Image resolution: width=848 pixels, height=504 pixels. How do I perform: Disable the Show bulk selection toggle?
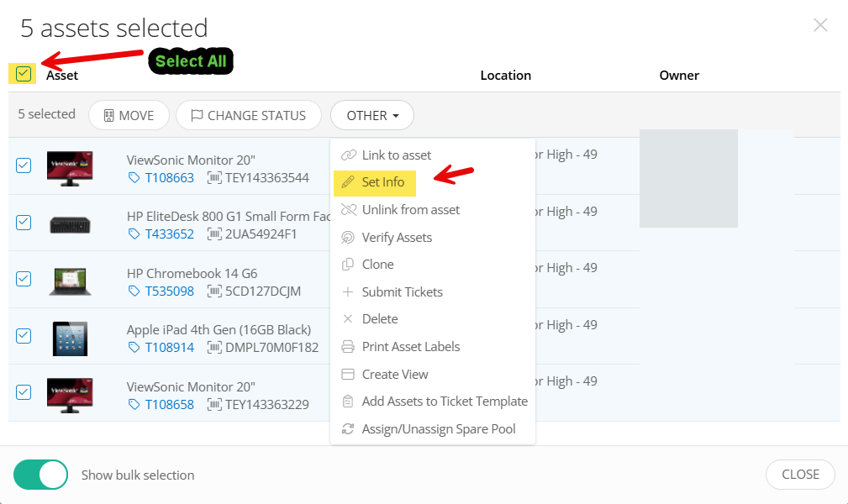pyautogui.click(x=40, y=474)
